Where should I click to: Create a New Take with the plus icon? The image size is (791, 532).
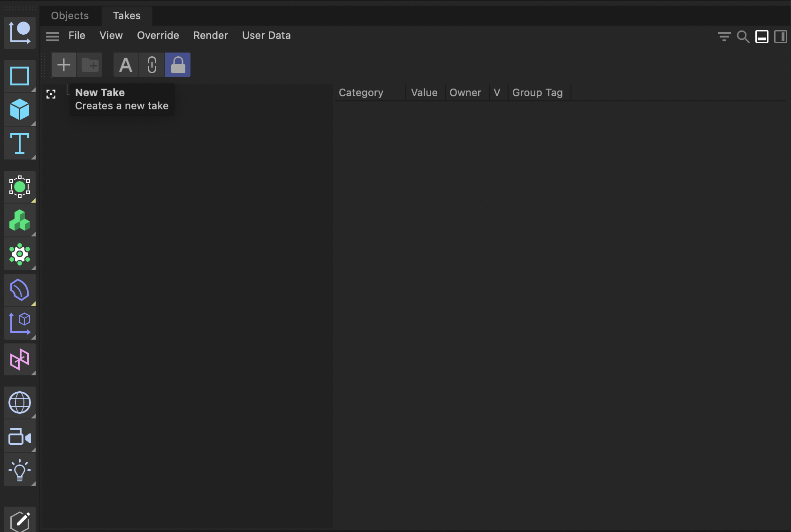[63, 64]
